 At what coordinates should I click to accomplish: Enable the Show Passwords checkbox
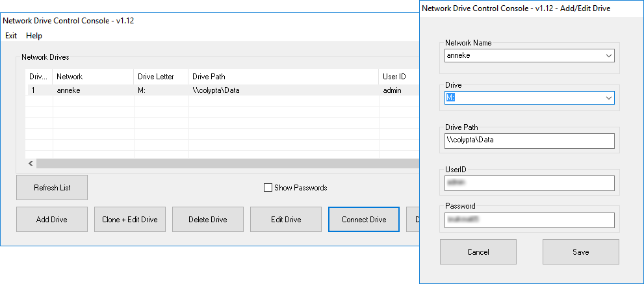click(268, 188)
